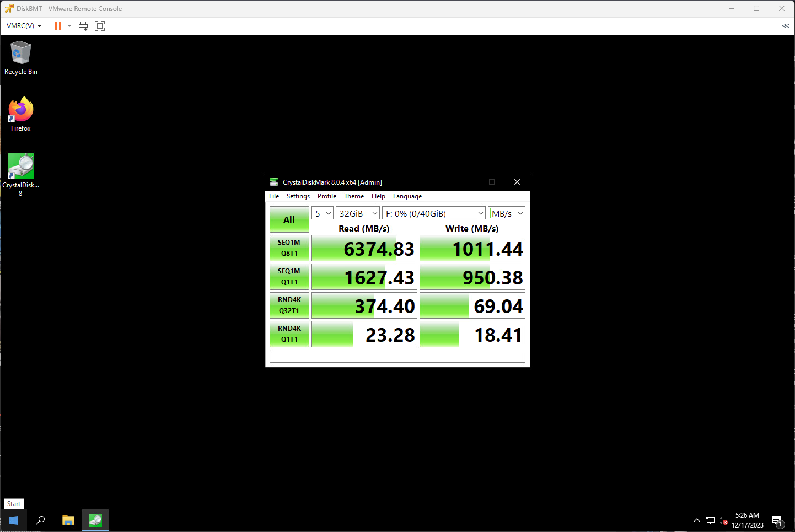The width and height of the screenshot is (795, 532).
Task: Click the send Ctrl+Alt+Del icon
Action: pyautogui.click(x=83, y=26)
